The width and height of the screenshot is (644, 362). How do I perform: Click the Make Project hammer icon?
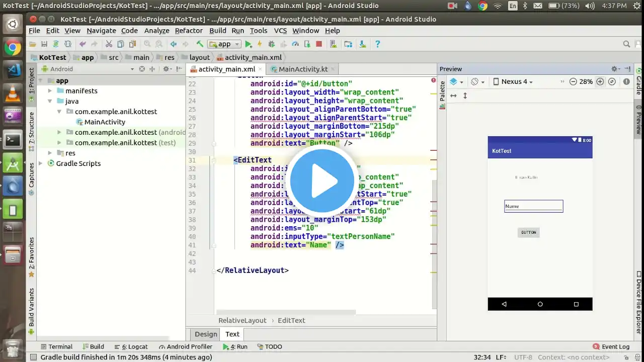tap(200, 44)
